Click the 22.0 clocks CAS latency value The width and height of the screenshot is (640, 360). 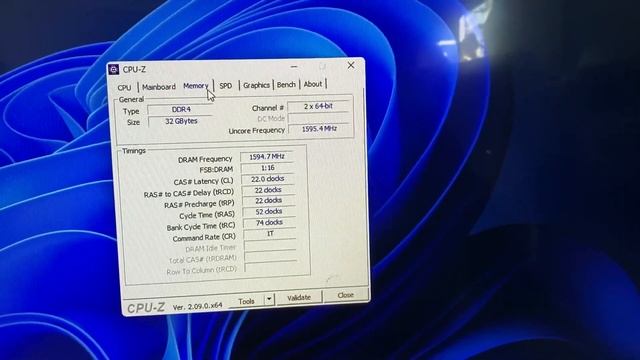pyautogui.click(x=268, y=179)
